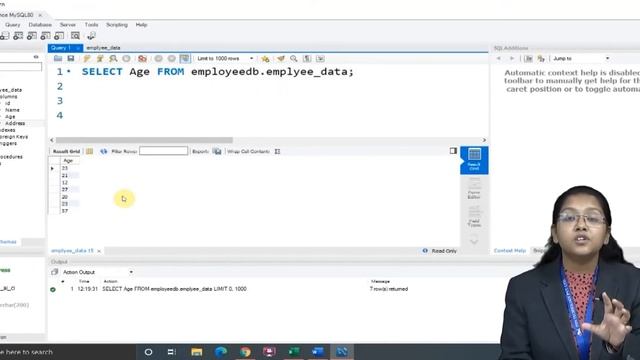Select the Name column in navigator tree
Image resolution: width=640 pixels, height=360 pixels.
point(12,110)
